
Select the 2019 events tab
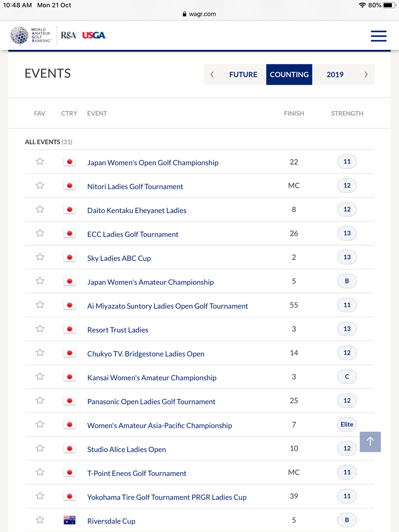tap(335, 74)
